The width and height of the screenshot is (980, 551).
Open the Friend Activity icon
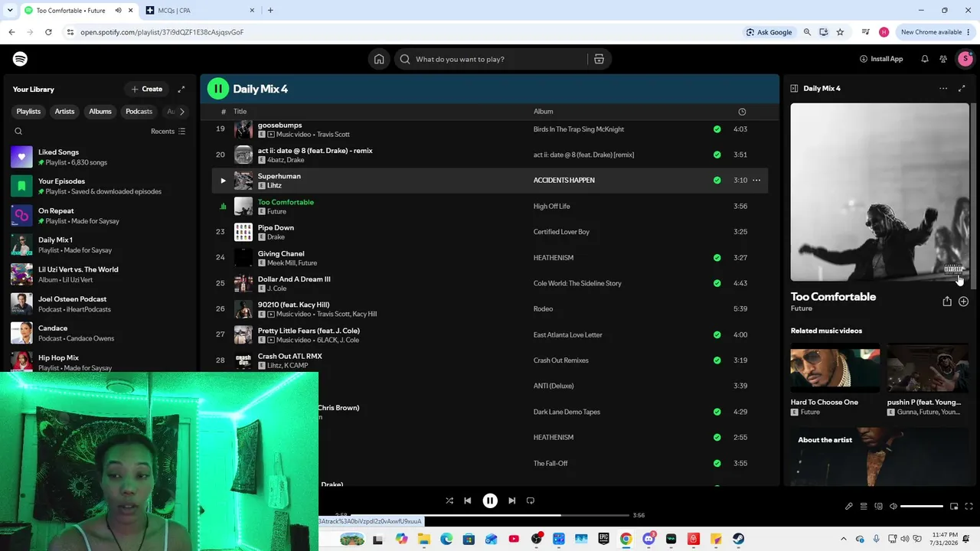(943, 59)
